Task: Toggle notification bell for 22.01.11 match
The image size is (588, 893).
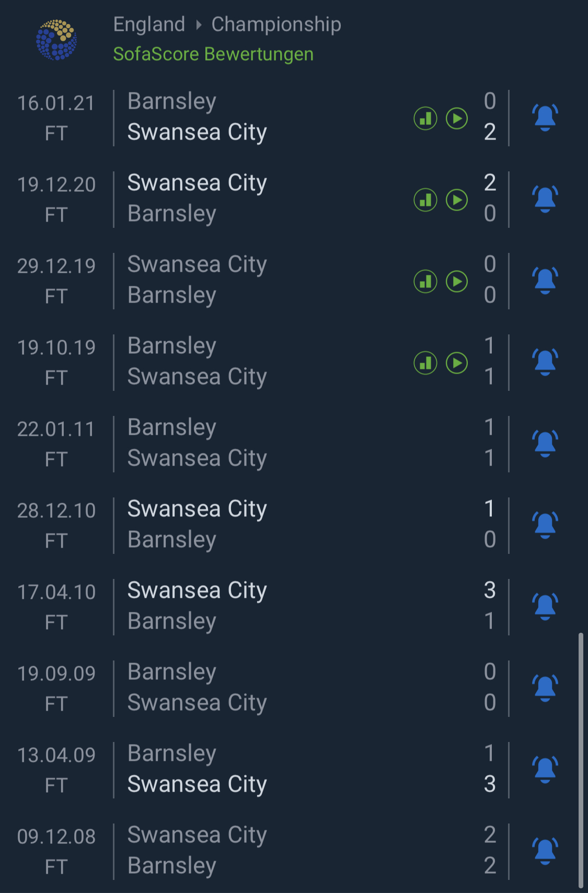Action: click(x=545, y=444)
